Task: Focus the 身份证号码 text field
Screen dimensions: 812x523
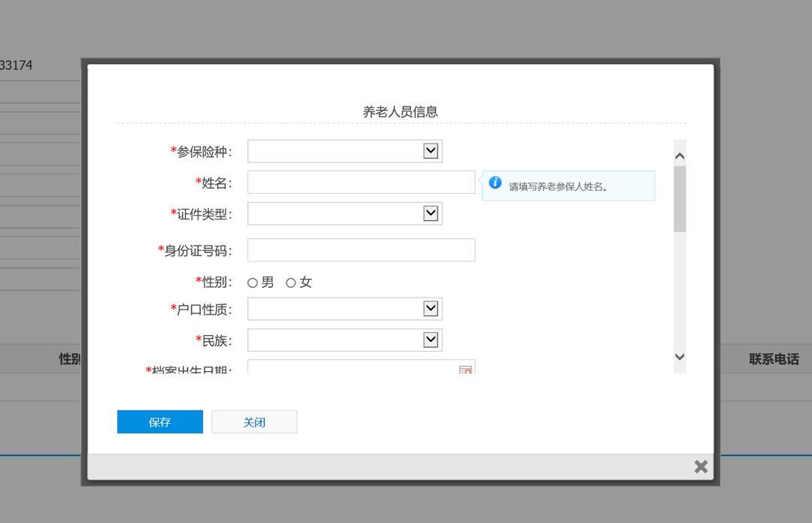Action: pos(361,250)
